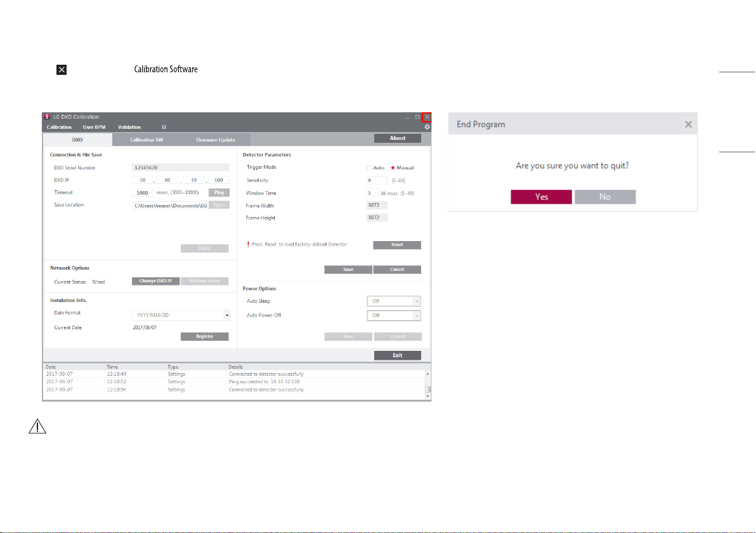
Task: Maximize the LG DXD Calibration window
Action: (x=417, y=117)
